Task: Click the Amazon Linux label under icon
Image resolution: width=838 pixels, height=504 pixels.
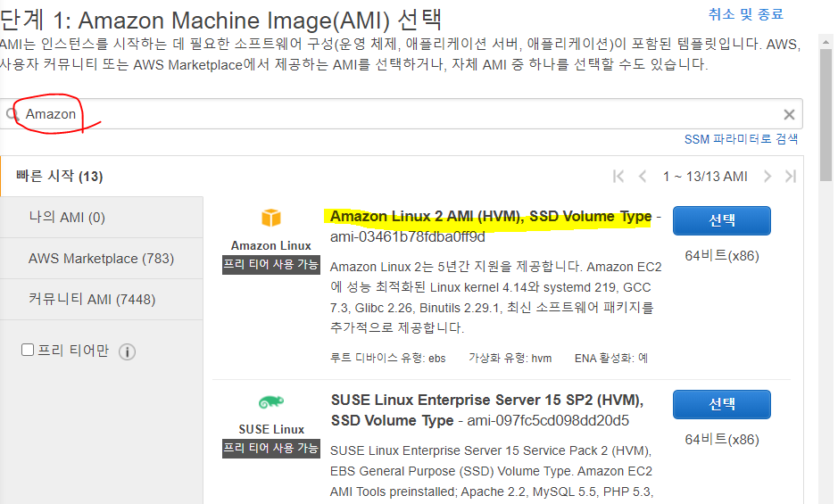Action: 271,246
